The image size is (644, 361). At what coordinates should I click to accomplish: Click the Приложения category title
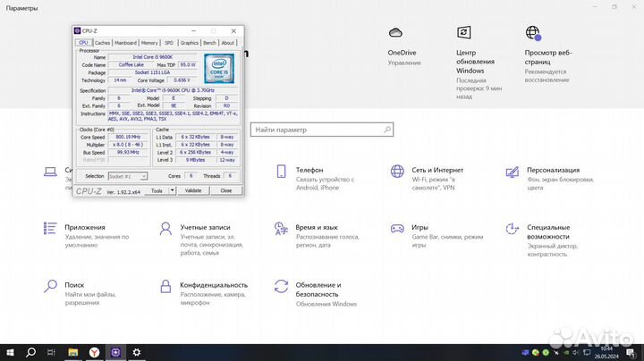pyautogui.click(x=85, y=227)
